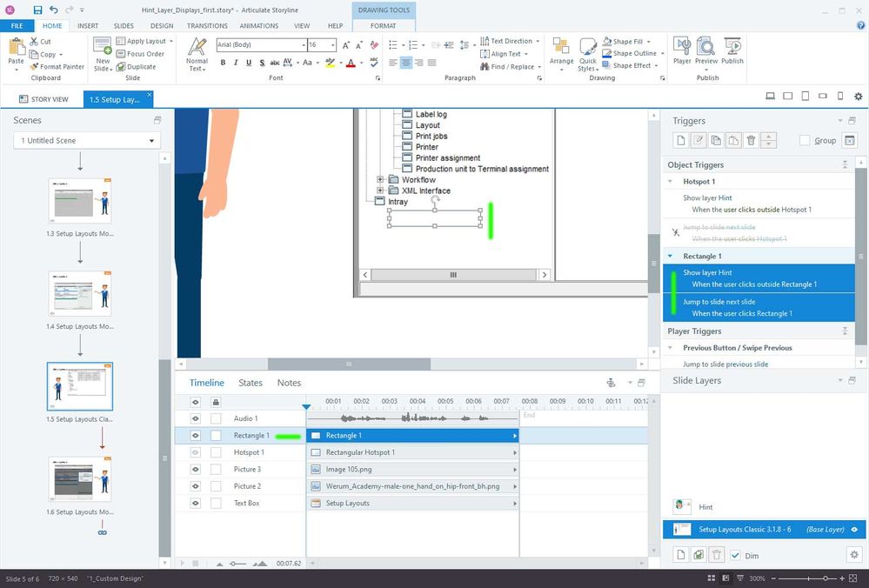Enable the Group checkbox in Triggers panel
The height and width of the screenshot is (588, 869).
point(805,140)
